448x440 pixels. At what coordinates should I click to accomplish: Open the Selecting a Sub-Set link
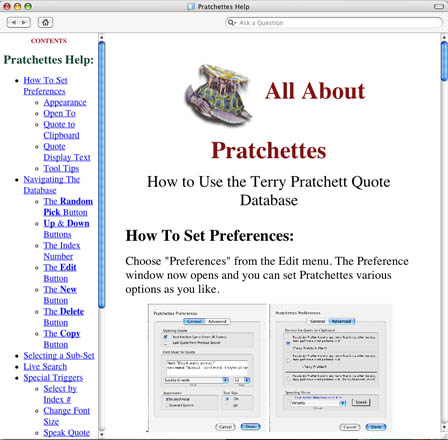tap(59, 356)
